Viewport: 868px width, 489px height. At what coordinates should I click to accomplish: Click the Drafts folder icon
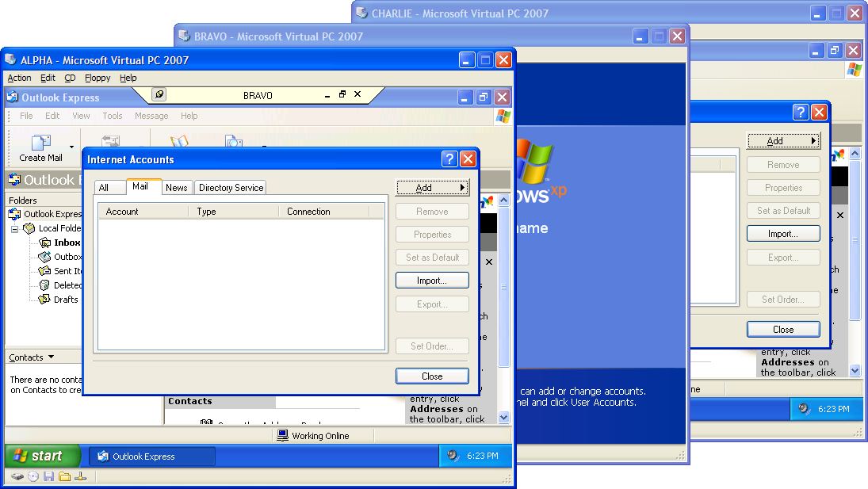[45, 300]
